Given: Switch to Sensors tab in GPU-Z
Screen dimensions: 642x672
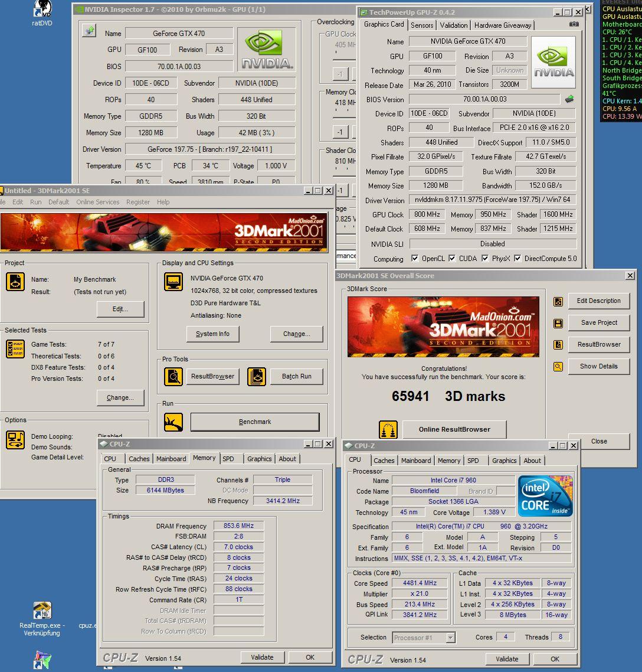Looking at the screenshot, I should [x=422, y=25].
